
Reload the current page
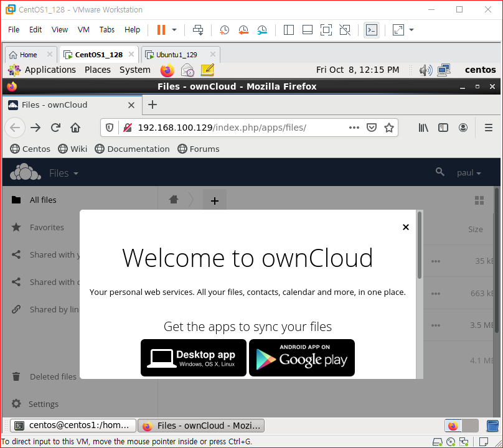click(55, 128)
